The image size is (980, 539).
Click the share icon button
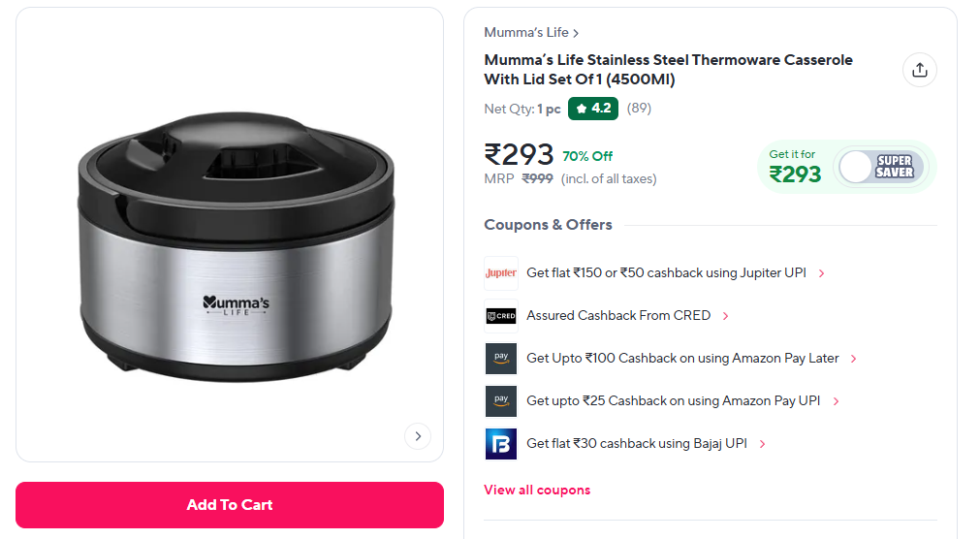[920, 70]
